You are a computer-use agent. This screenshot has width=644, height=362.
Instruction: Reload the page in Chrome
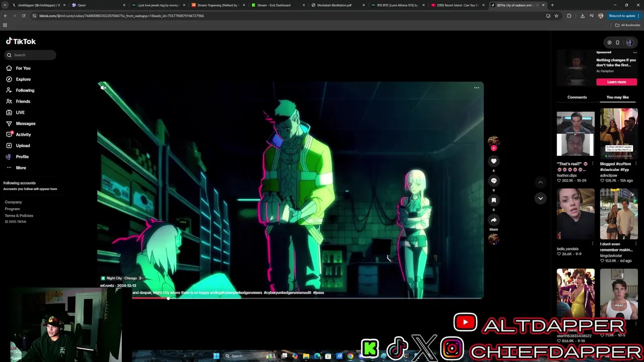coord(23,16)
